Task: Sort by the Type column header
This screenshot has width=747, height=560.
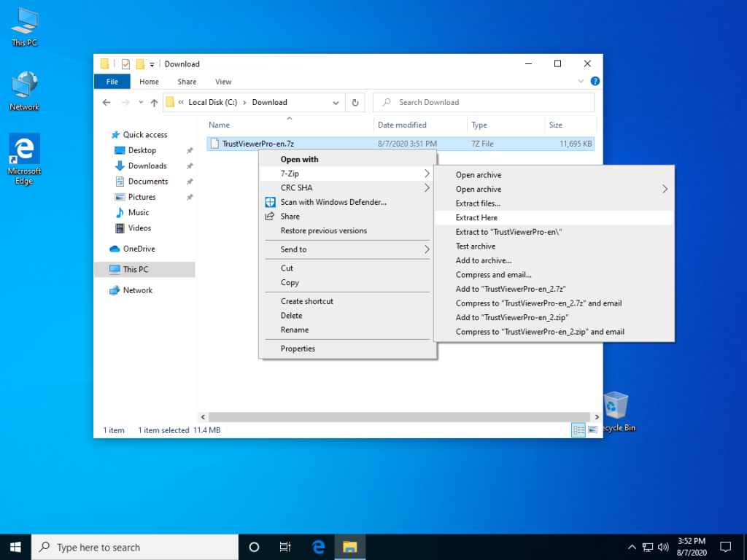Action: pyautogui.click(x=506, y=125)
